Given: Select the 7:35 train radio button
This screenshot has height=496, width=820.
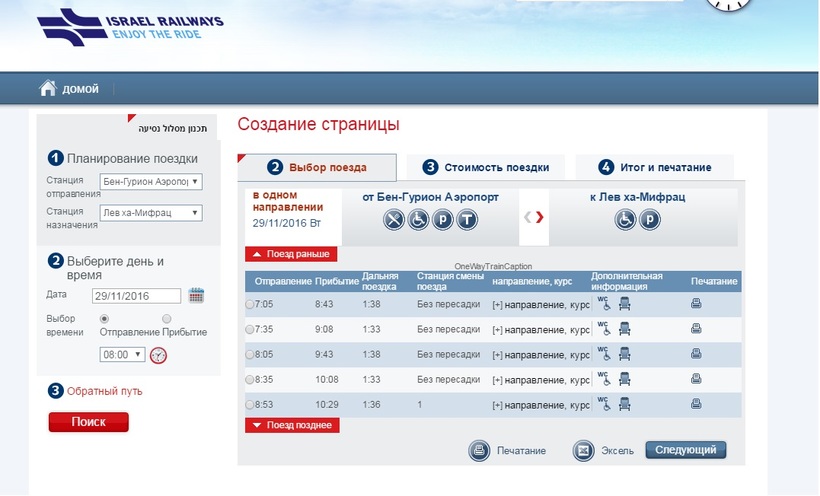Looking at the screenshot, I should (250, 329).
